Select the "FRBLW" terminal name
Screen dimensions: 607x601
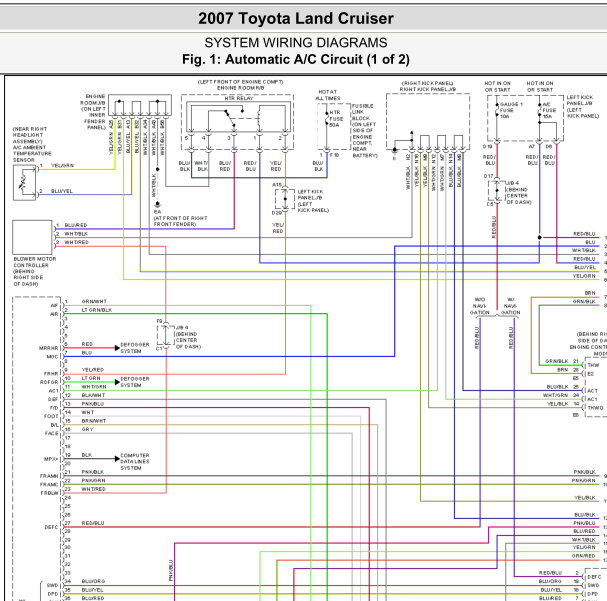49,493
